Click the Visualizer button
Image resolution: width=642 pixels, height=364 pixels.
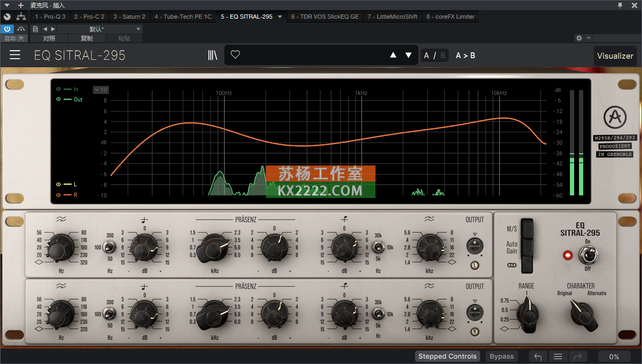tap(615, 56)
